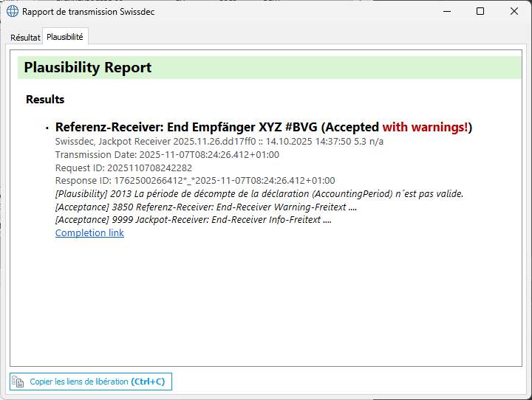This screenshot has height=400, width=532.
Task: Click the Request ID line
Action: coord(123,168)
